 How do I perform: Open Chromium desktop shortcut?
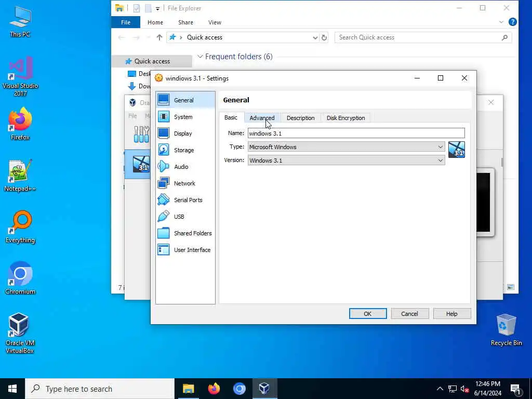click(20, 278)
